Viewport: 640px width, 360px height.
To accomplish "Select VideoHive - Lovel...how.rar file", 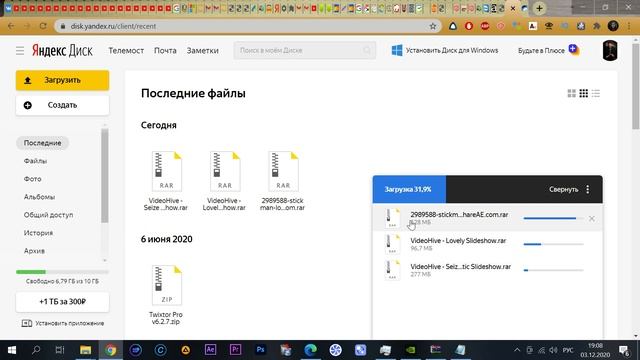I will pyautogui.click(x=224, y=181).
